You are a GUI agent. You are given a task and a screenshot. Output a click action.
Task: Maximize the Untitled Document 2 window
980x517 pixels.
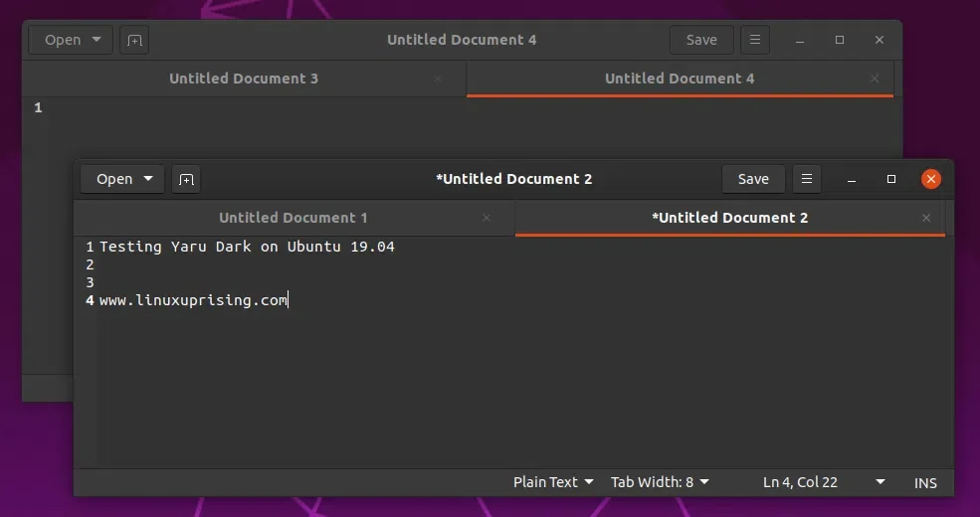[891, 179]
